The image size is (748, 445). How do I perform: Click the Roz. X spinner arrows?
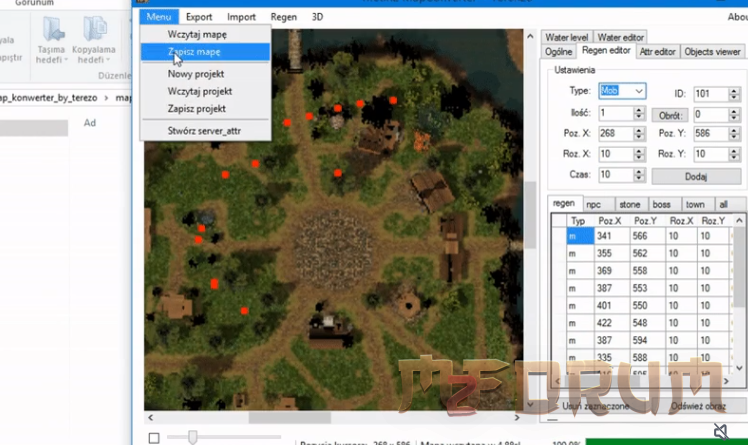(639, 154)
